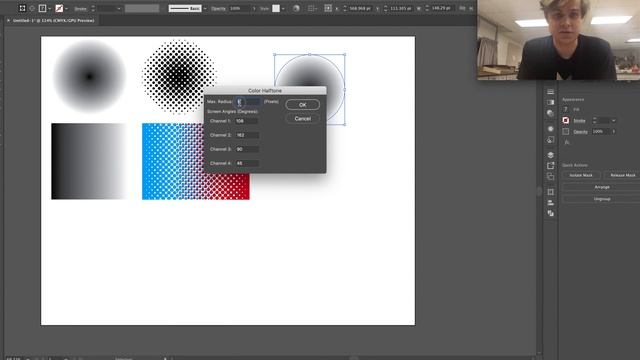The height and width of the screenshot is (360, 640).
Task: Click the Recolor Artwork icon
Action: [x=296, y=8]
